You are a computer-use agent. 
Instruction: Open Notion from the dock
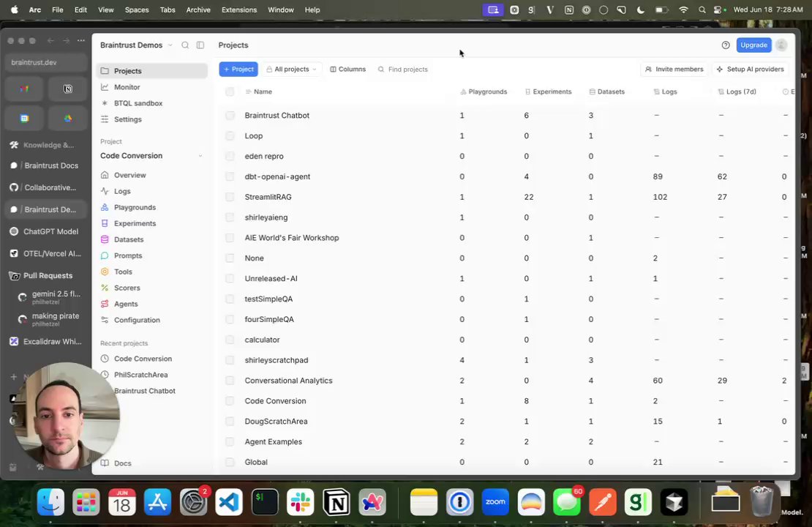pos(336,501)
